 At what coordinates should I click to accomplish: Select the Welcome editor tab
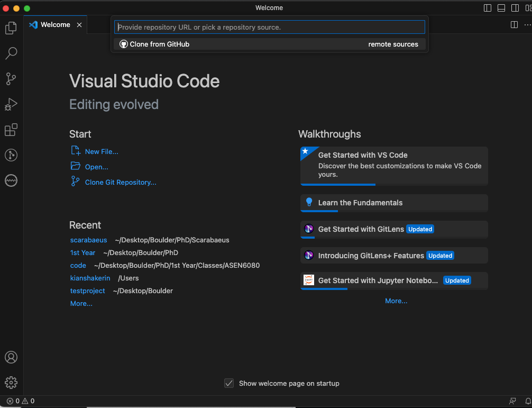click(56, 25)
